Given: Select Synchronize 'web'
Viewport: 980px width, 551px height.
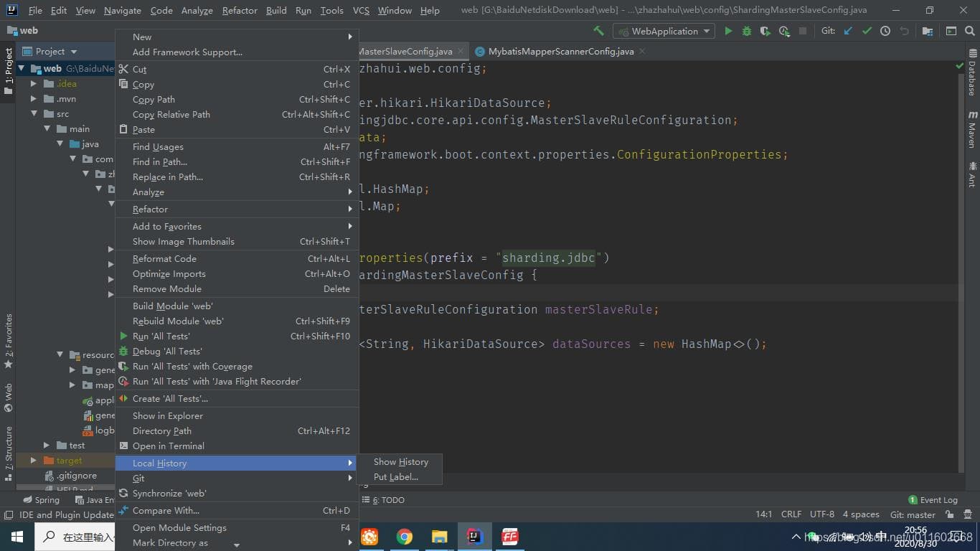Looking at the screenshot, I should 237,494.
